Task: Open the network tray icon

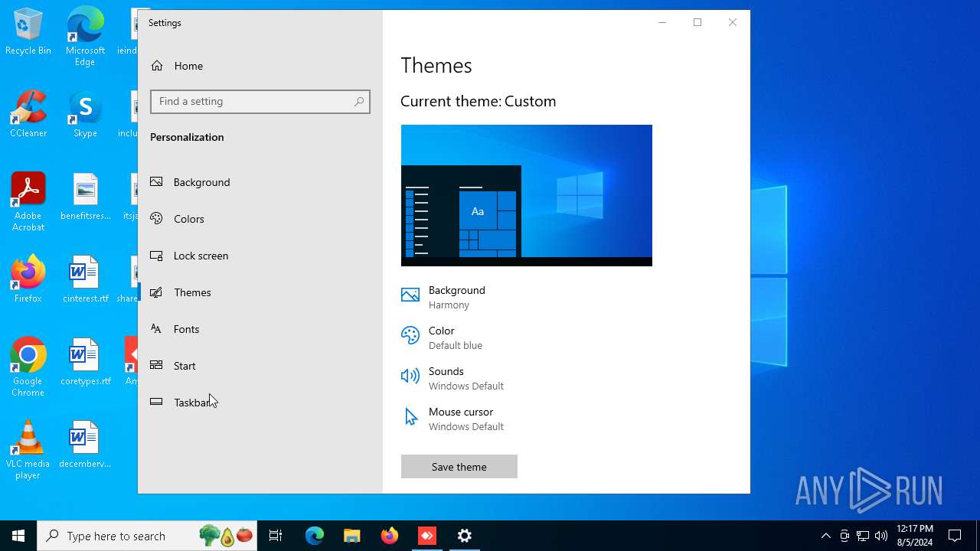Action: point(863,536)
